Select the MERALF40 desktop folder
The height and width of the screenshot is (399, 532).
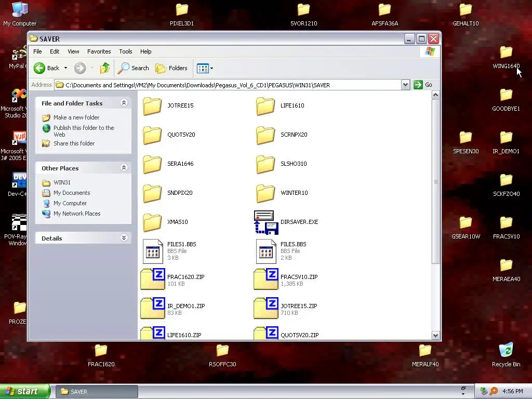[x=425, y=355]
